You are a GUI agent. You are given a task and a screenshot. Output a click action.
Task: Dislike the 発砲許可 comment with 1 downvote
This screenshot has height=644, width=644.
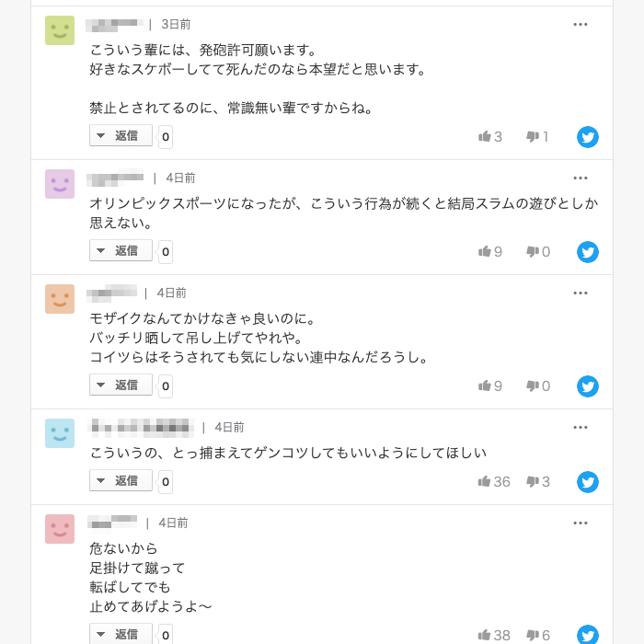tap(532, 137)
